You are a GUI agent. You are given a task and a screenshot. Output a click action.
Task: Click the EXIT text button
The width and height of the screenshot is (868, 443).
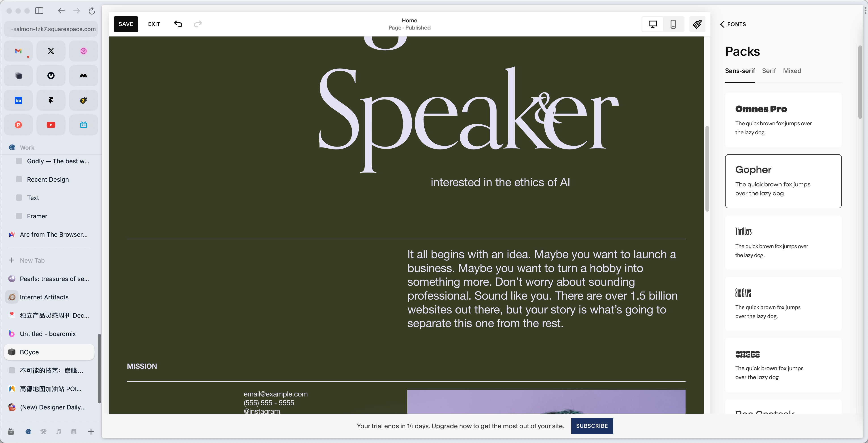click(x=154, y=24)
